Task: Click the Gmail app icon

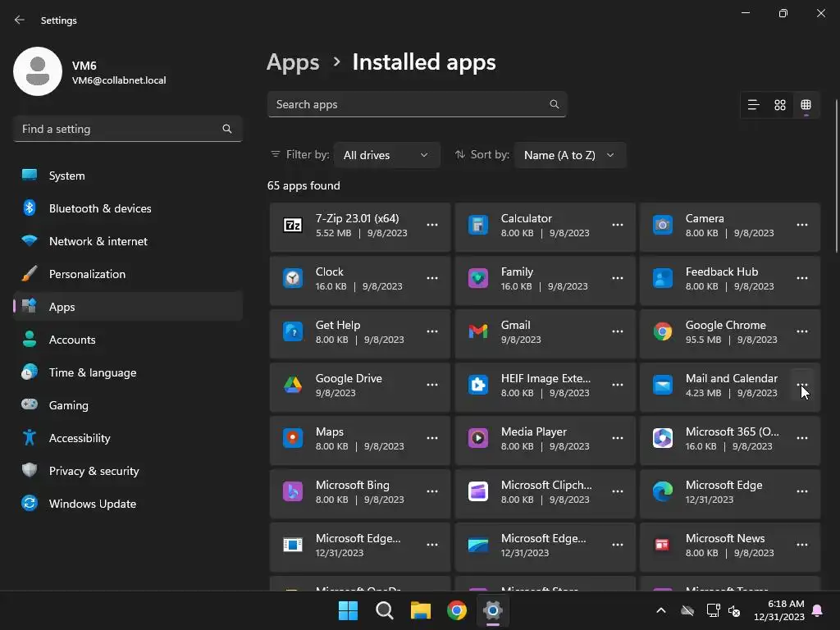Action: click(478, 331)
